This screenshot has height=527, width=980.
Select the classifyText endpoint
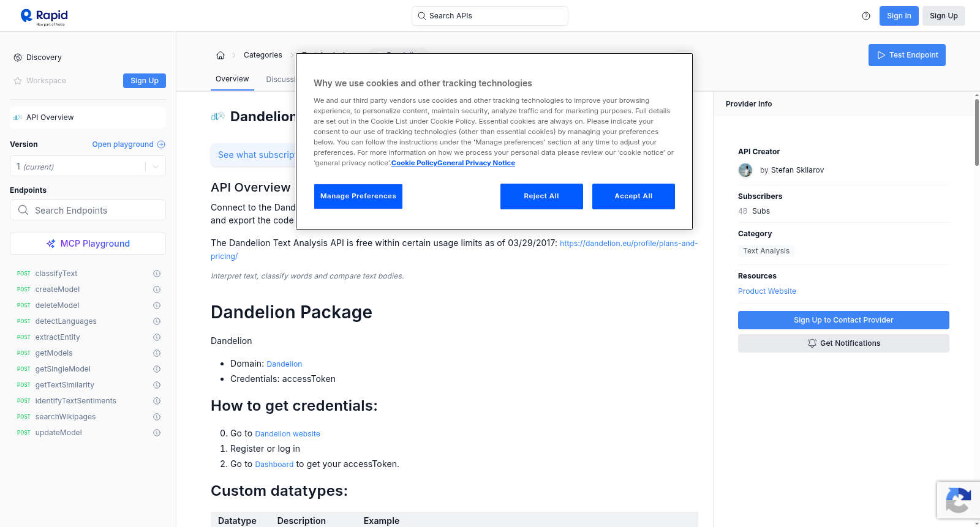[x=56, y=274]
